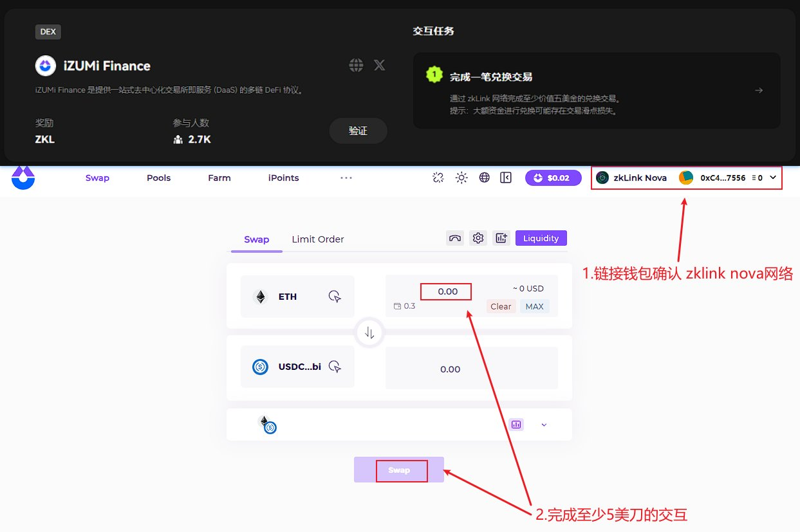Open the zkLink Nova network selector
Image resolution: width=800 pixels, height=532 pixels.
point(631,178)
